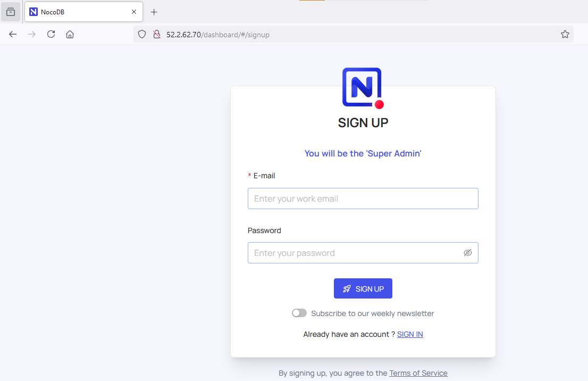
Task: Focus the work email input field
Action: pyautogui.click(x=363, y=198)
